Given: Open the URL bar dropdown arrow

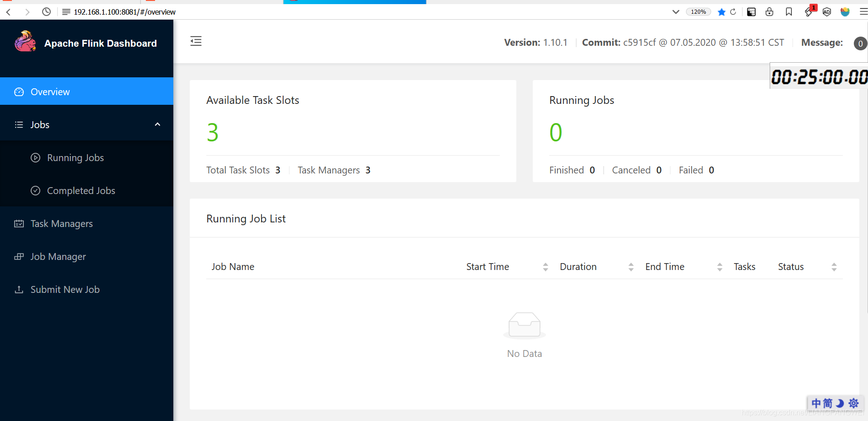Looking at the screenshot, I should tap(675, 12).
